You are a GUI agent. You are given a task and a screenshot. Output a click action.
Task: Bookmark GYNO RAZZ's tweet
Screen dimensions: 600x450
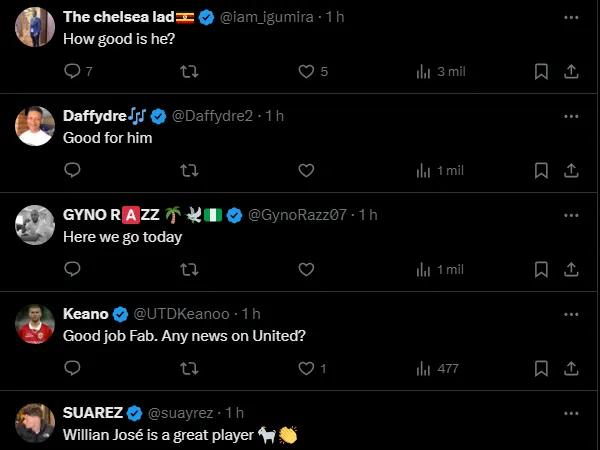coord(541,269)
